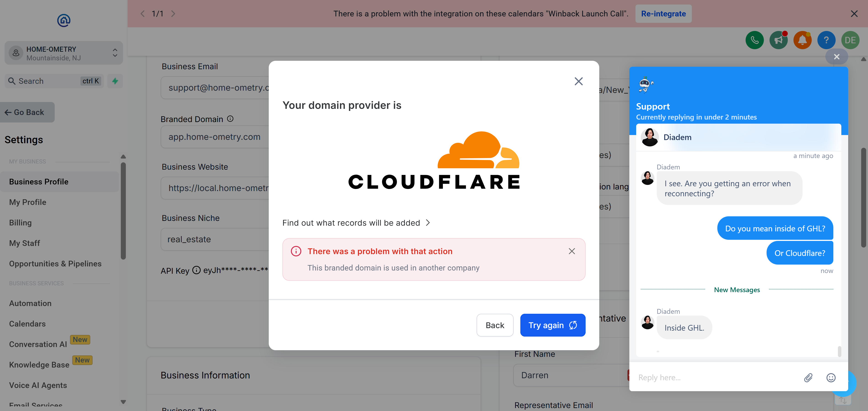Screen dimensions: 868x411
Task: Click the Re-integrate button in banner
Action: click(x=663, y=14)
